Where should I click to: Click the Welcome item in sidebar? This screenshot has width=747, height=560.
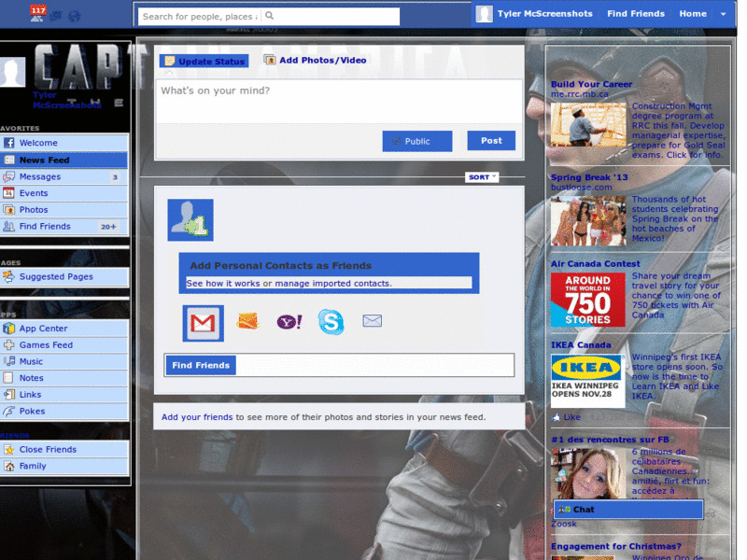(64, 143)
